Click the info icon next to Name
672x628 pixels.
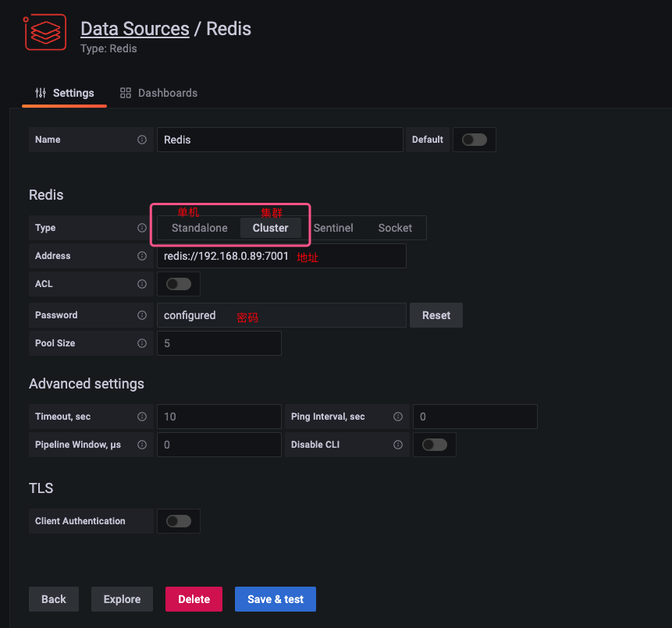click(142, 140)
